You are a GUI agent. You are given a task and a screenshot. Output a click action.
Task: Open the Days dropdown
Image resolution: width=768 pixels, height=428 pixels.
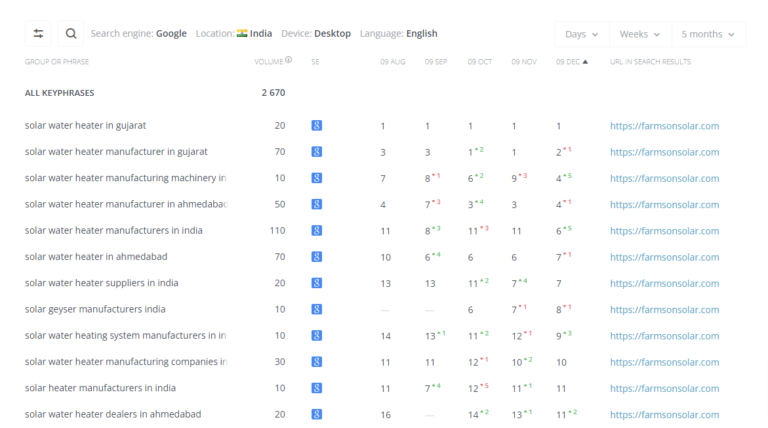[x=581, y=34]
